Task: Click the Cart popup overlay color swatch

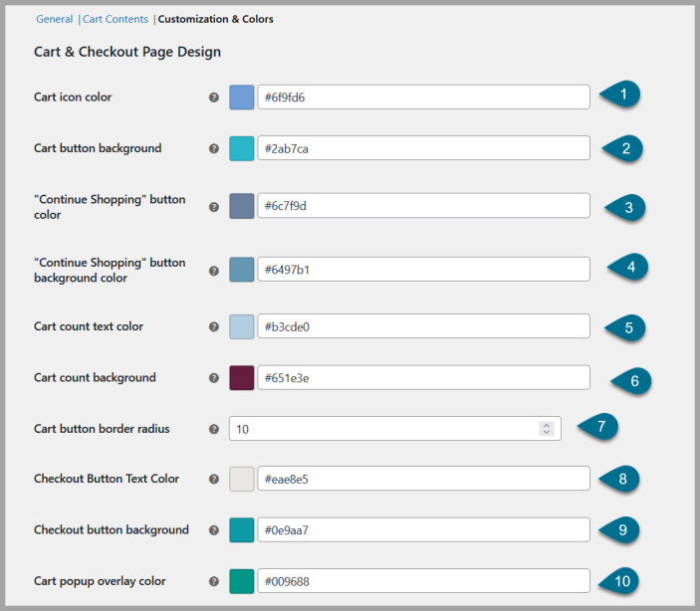Action: tap(242, 581)
